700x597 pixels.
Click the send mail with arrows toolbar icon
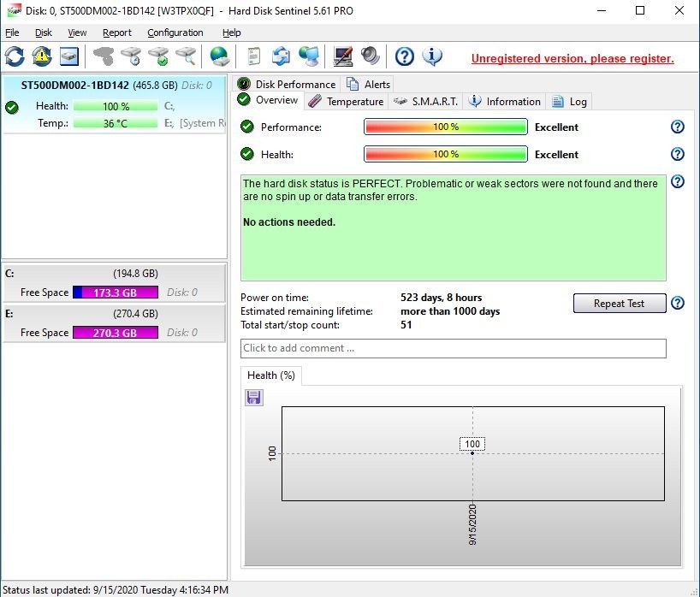[281, 56]
